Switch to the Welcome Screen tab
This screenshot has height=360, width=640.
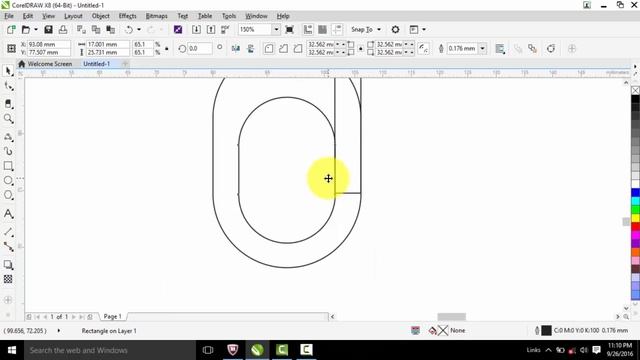coord(45,64)
